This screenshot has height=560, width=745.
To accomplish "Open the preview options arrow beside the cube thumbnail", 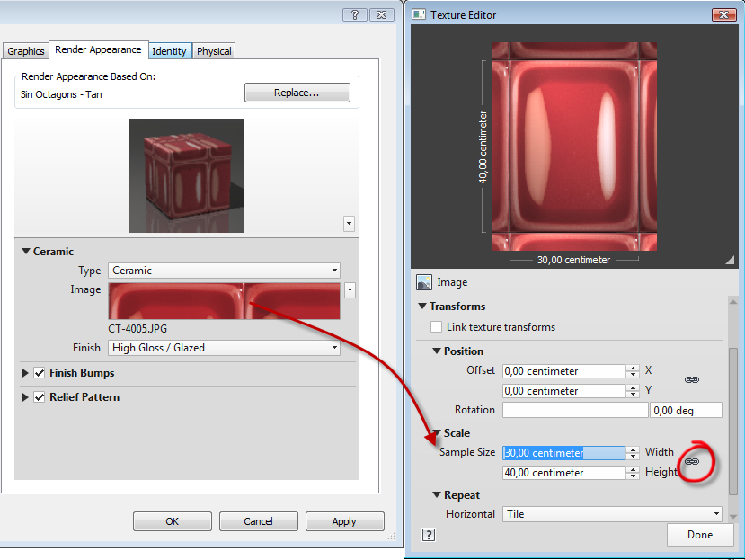I will click(x=349, y=224).
